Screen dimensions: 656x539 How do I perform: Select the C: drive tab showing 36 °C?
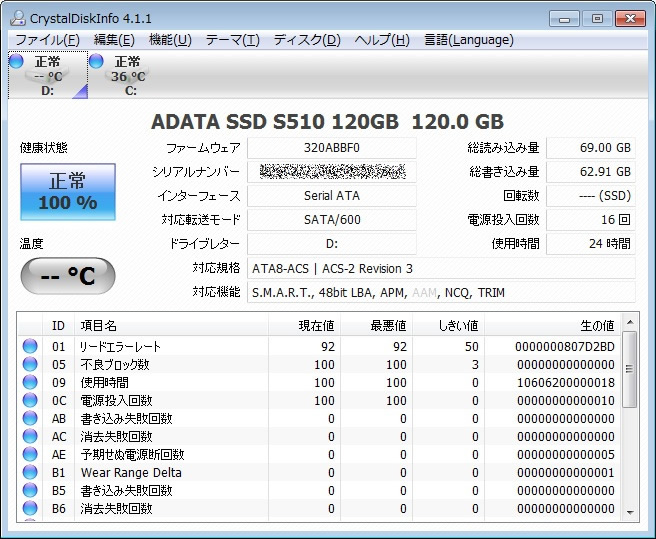click(x=128, y=75)
